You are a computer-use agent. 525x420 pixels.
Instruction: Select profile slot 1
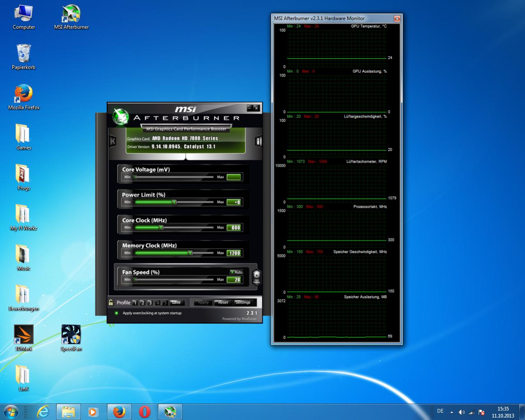coord(135,303)
